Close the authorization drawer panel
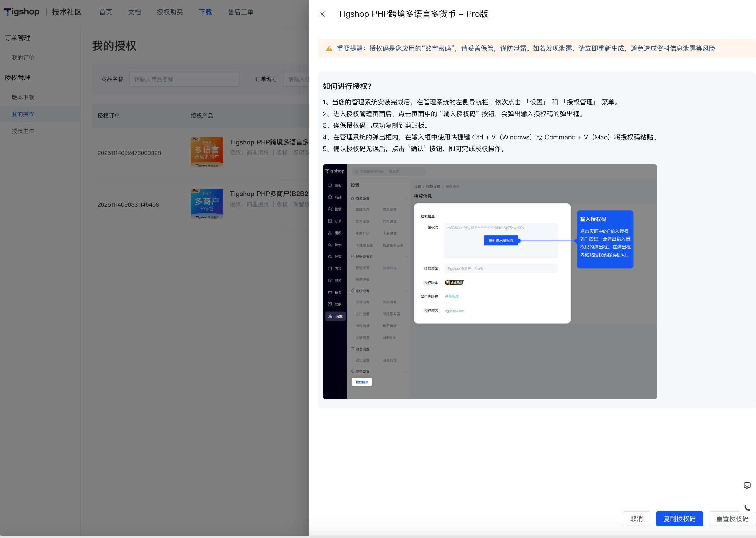Viewport: 756px width, 538px height. pos(322,14)
